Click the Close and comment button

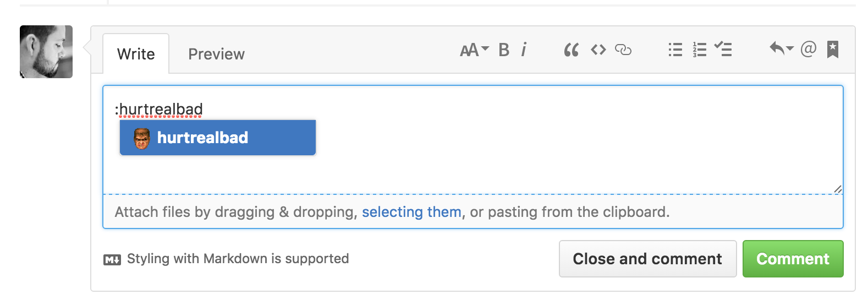(647, 259)
